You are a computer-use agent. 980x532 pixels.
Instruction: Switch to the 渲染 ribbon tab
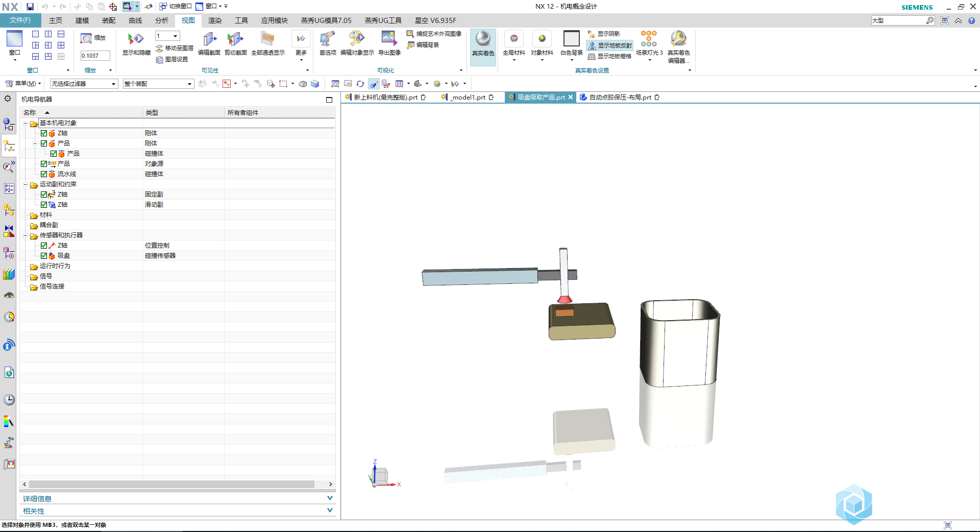pyautogui.click(x=215, y=20)
